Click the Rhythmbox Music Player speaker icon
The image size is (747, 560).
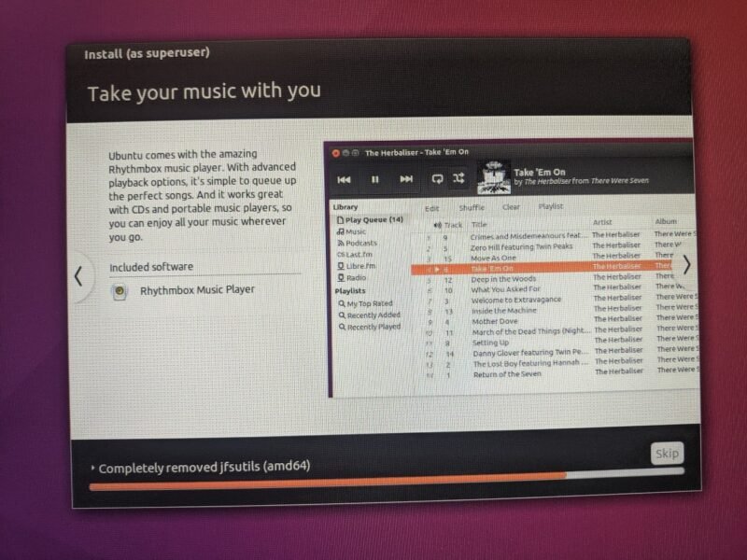pyautogui.click(x=120, y=292)
